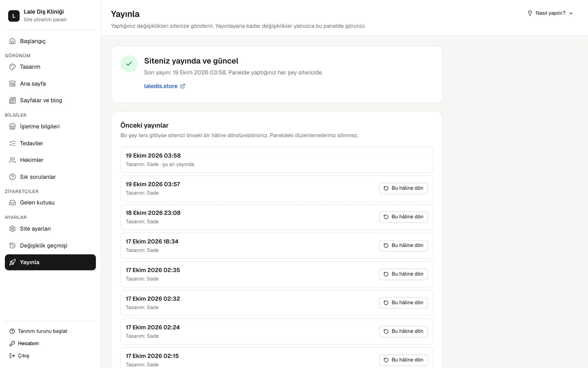Click the Site ayarları gear icon
The image size is (588, 368).
tap(12, 229)
